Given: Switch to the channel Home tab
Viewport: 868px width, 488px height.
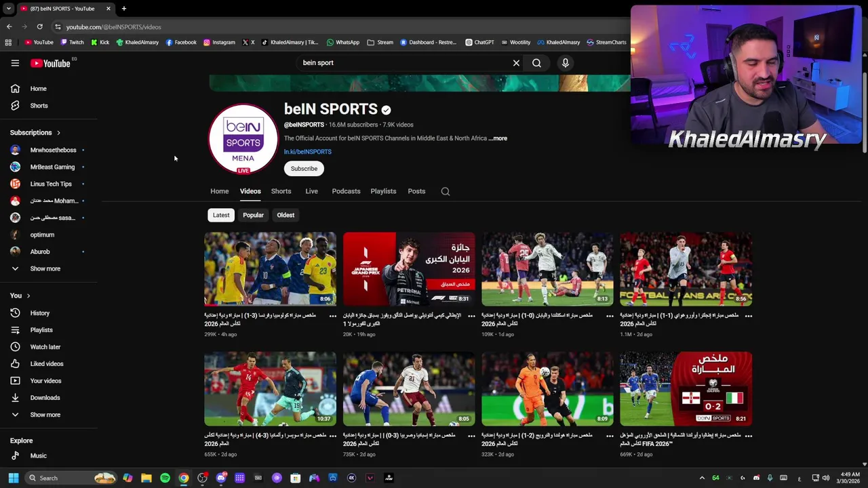Looking at the screenshot, I should [x=219, y=191].
